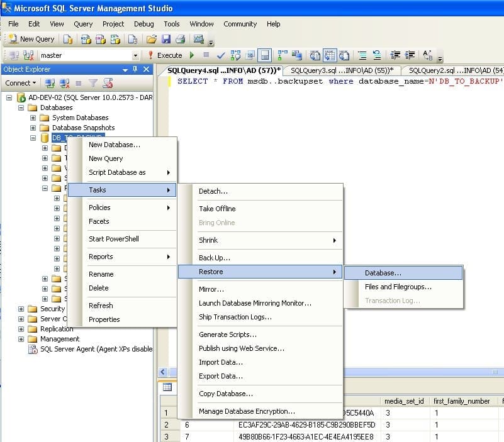This screenshot has height=442, width=504.
Task: Click the Results to Grid icon
Action: pyautogui.click(x=330, y=55)
